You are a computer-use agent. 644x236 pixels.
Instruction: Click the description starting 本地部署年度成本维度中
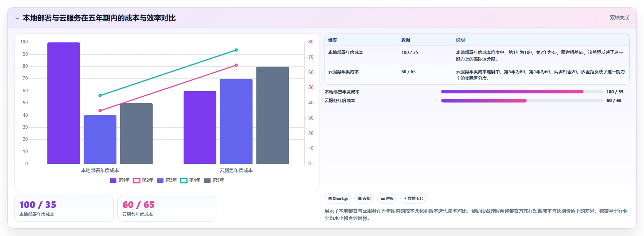click(x=539, y=56)
